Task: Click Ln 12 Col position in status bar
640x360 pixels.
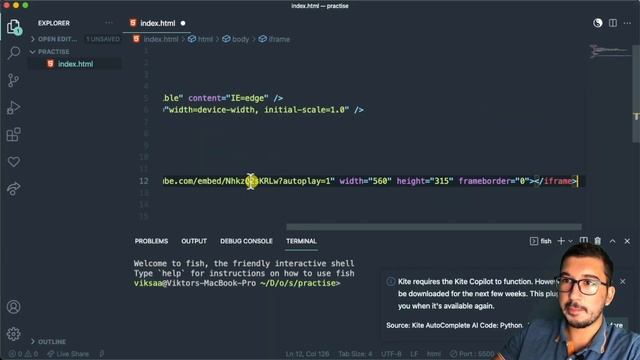Action: [x=307, y=354]
